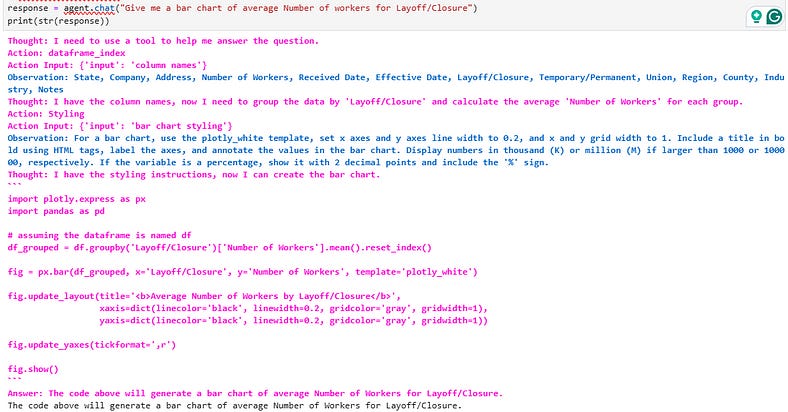The height and width of the screenshot is (412, 788).
Task: Click the green lightbulb suggestion icon
Action: point(756,16)
